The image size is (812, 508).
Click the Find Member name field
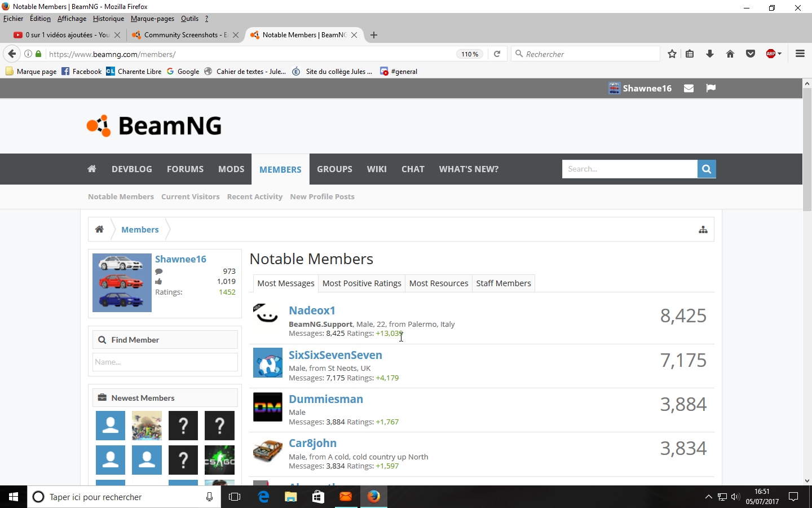click(165, 362)
